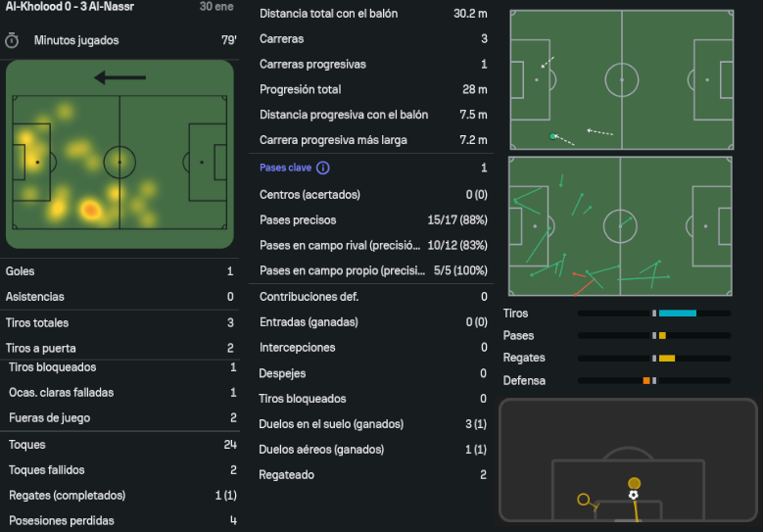Viewport: 763px width, 532px height.
Task: Open the Al-Kholood 0 - 3 Al-Nassr match title
Action: pyautogui.click(x=69, y=6)
